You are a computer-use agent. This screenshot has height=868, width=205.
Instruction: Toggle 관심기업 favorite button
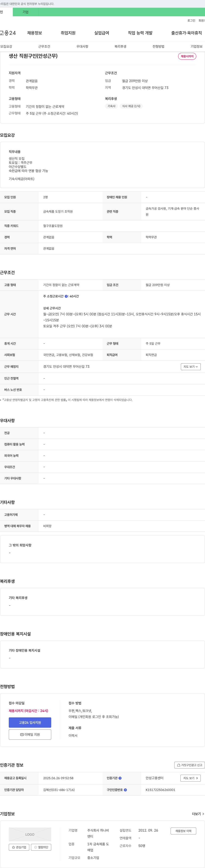tap(19, 847)
